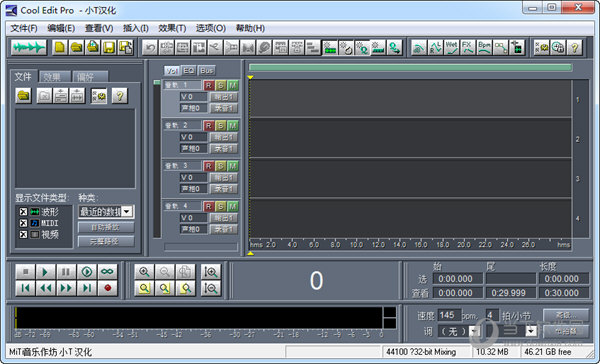Toggle the MIDI file type checkbox
The width and height of the screenshot is (600, 364).
pos(23,223)
